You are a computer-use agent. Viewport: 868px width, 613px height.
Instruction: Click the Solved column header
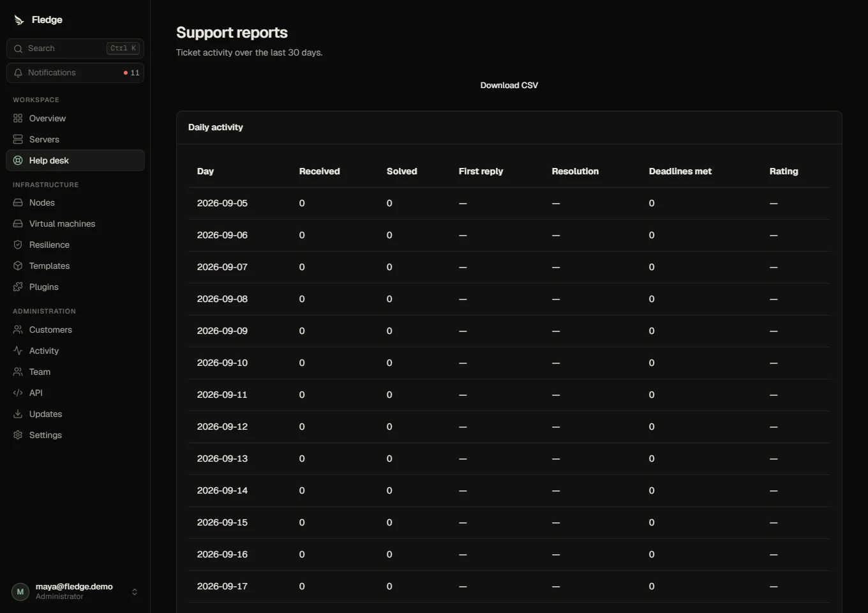(x=402, y=171)
